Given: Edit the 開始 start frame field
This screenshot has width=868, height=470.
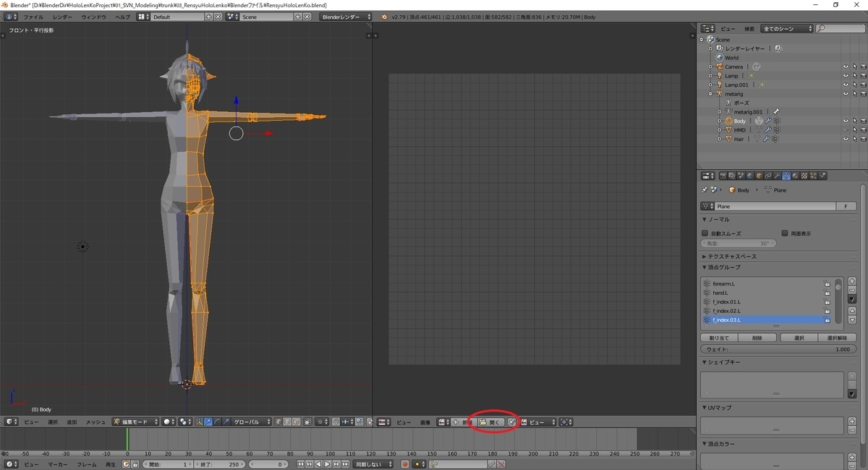Looking at the screenshot, I should 168,464.
